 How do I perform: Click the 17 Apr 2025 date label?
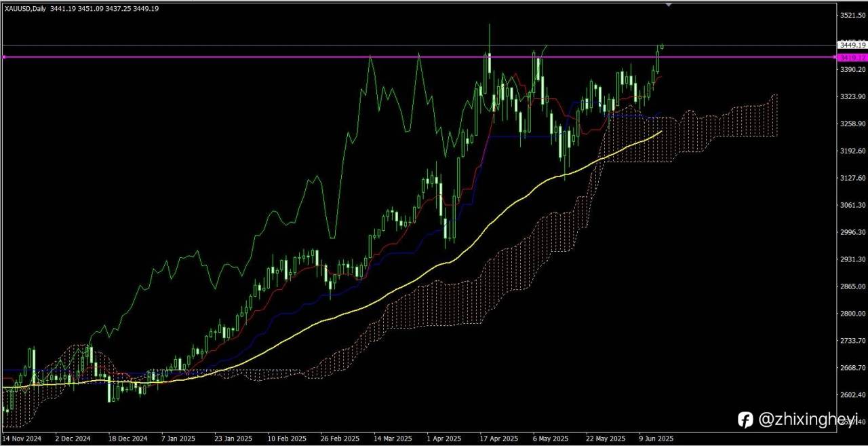500,439
